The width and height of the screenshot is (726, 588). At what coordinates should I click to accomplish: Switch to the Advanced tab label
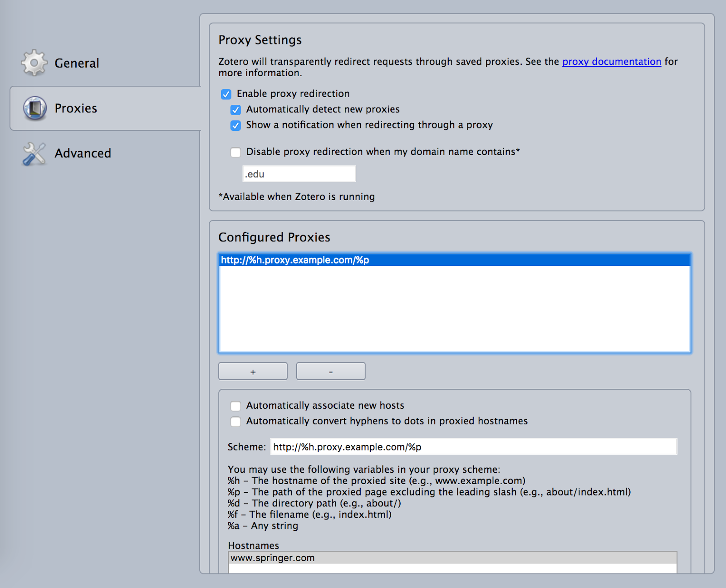click(x=83, y=153)
